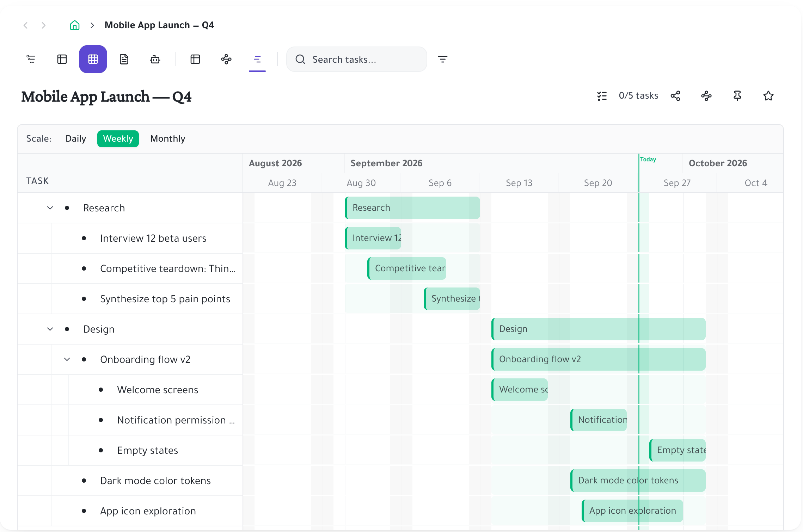Image resolution: width=803 pixels, height=532 pixels.
Task: Go forward with the right arrow
Action: (43, 25)
